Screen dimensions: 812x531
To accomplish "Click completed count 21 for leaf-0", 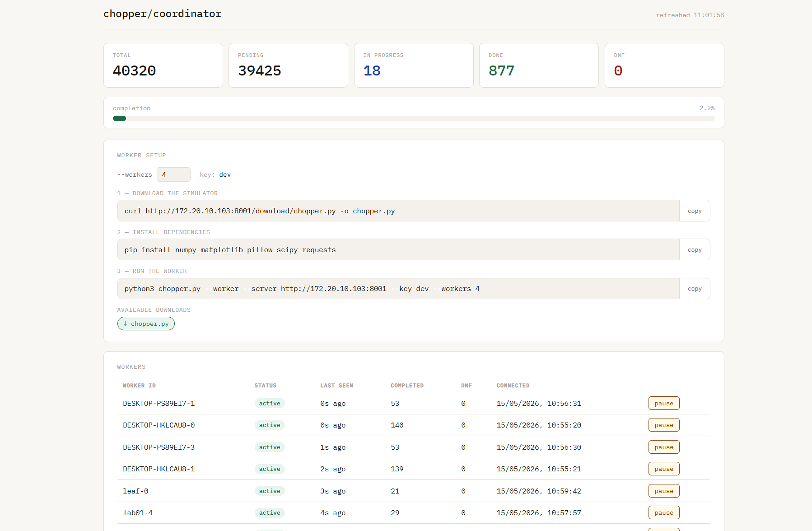I will [x=395, y=491].
